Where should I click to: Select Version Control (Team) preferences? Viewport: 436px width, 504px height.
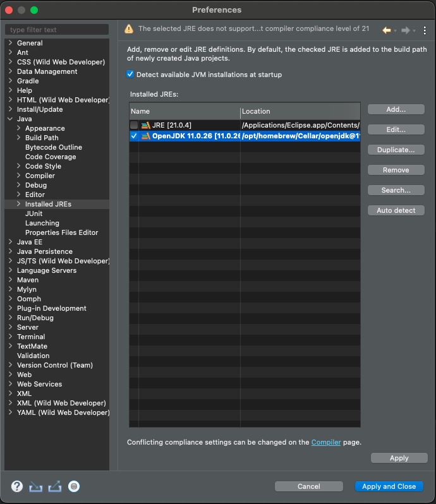pyautogui.click(x=55, y=365)
